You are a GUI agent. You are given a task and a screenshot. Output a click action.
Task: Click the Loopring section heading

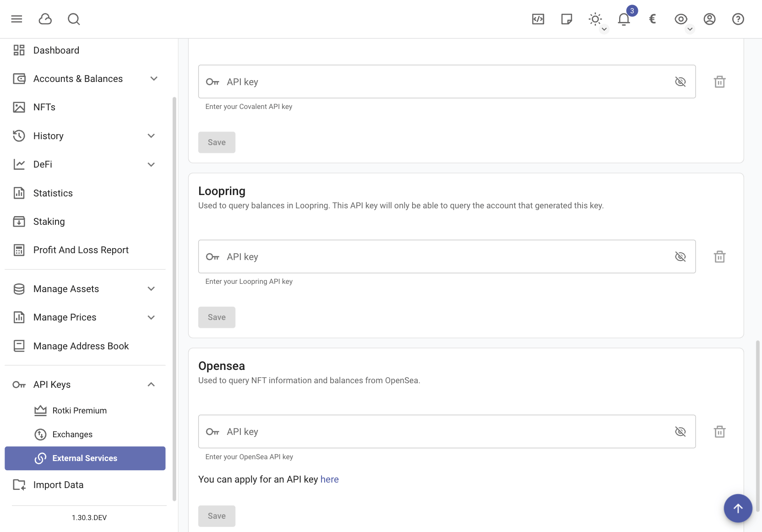coord(222,191)
